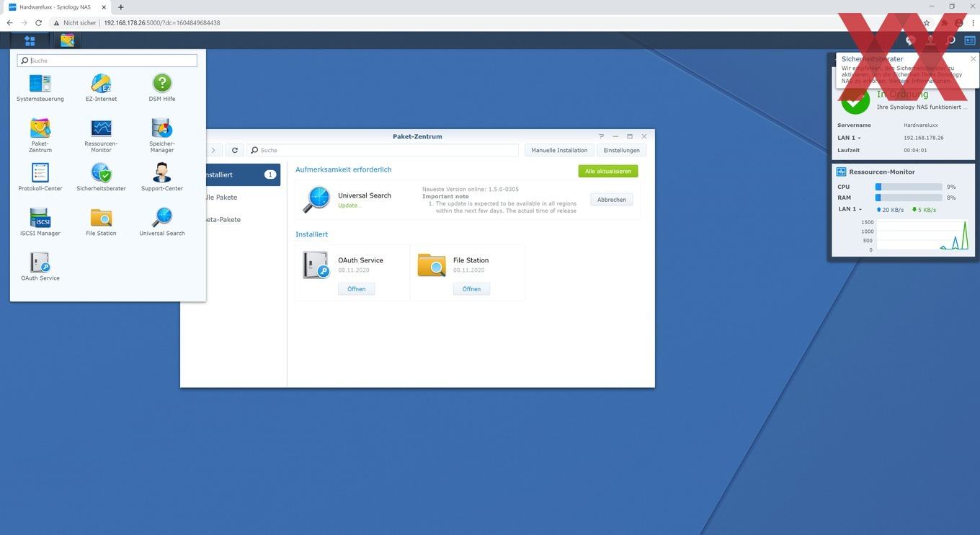Open DSM search icon in top bar
This screenshot has width=980, height=535.
[x=950, y=40]
